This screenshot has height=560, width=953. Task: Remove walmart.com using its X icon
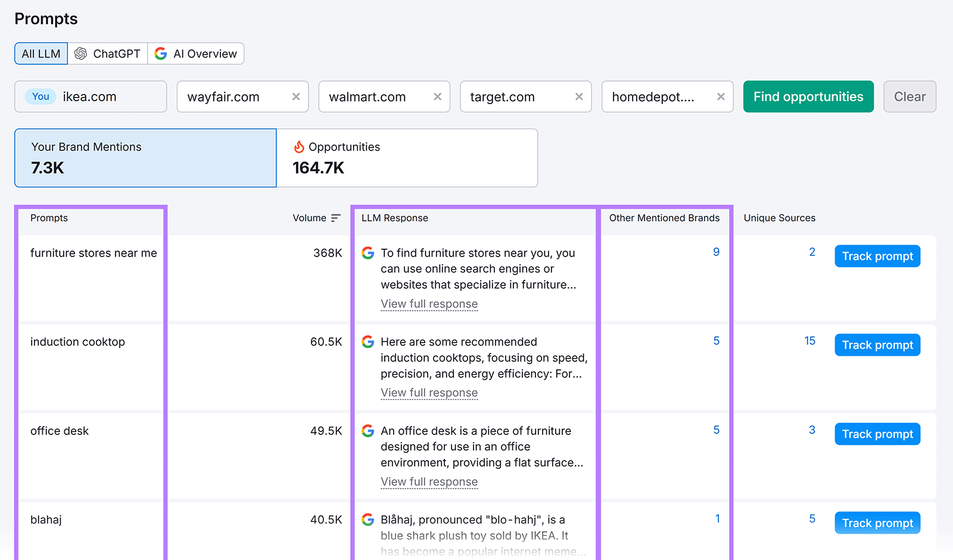coord(437,96)
